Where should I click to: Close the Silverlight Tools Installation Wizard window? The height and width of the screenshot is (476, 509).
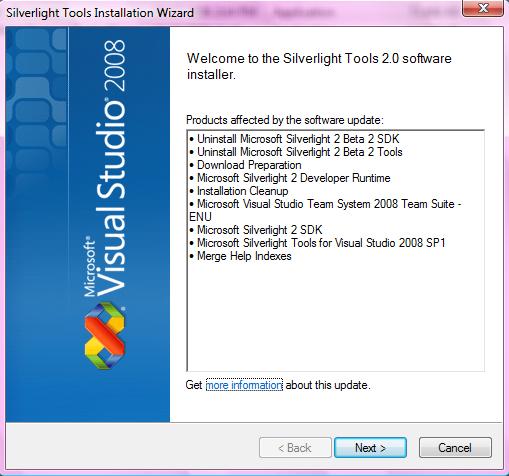pyautogui.click(x=483, y=7)
